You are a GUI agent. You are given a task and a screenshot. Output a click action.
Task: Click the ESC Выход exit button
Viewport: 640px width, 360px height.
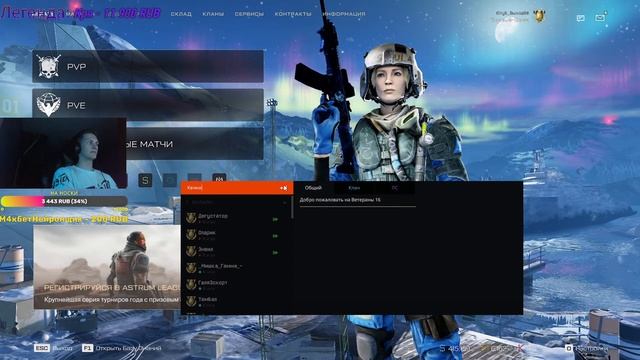tap(53, 348)
